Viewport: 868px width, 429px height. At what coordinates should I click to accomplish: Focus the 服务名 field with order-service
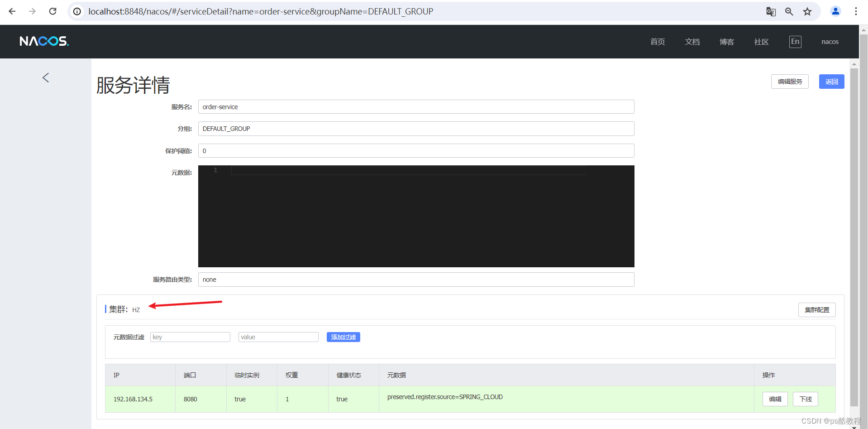(416, 107)
